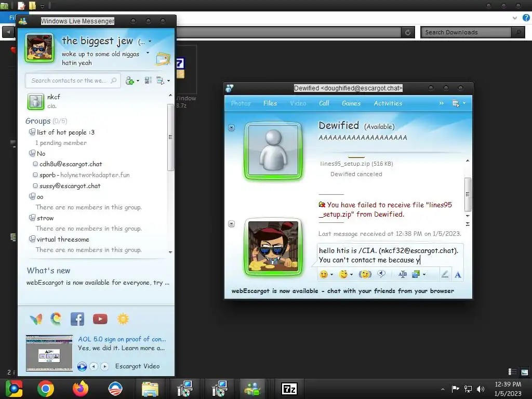Play the Escargot Video
532x399 pixels.
point(82,366)
